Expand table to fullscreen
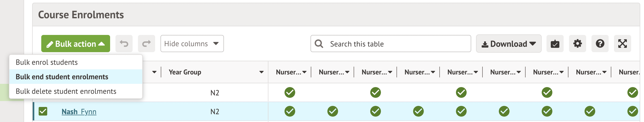Image resolution: width=644 pixels, height=122 pixels. 622,44
